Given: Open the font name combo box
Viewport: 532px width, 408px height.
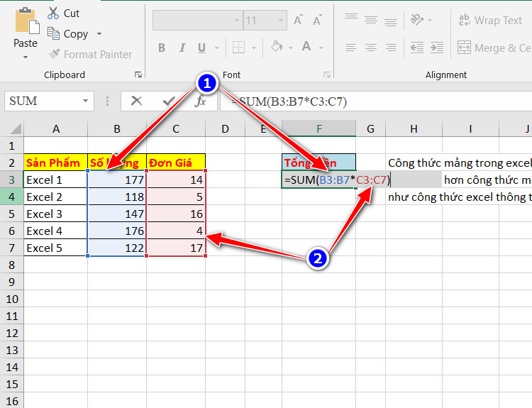Looking at the screenshot, I should click(198, 21).
